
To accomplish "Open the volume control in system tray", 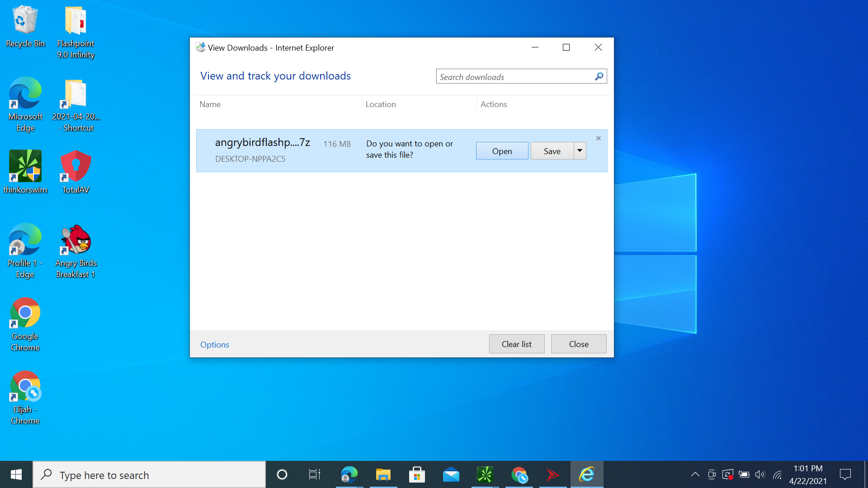I will click(760, 474).
